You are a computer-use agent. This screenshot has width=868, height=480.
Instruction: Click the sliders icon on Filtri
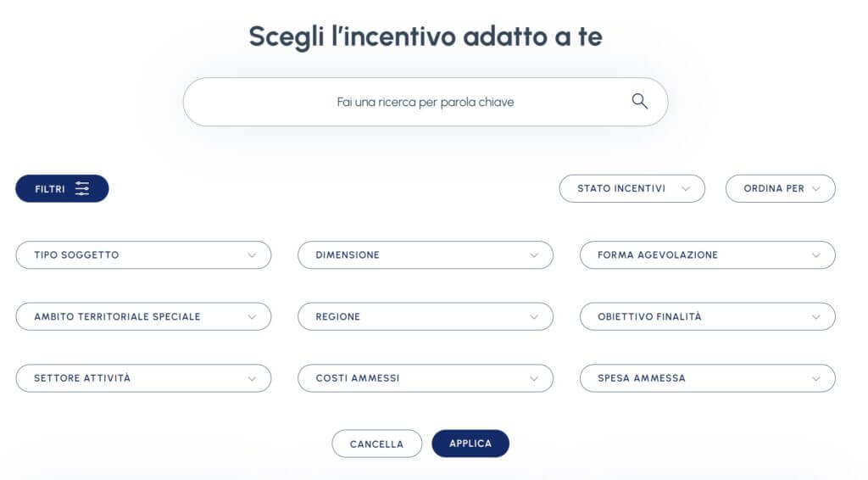point(82,188)
